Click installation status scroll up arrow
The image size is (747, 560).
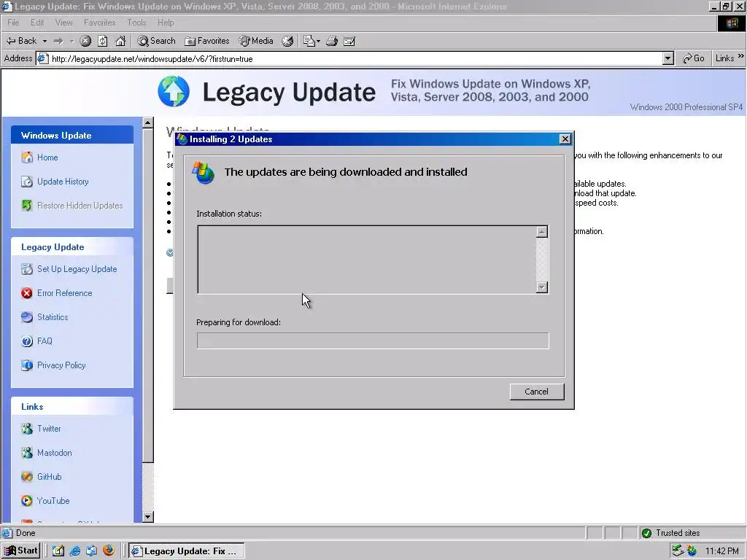542,232
